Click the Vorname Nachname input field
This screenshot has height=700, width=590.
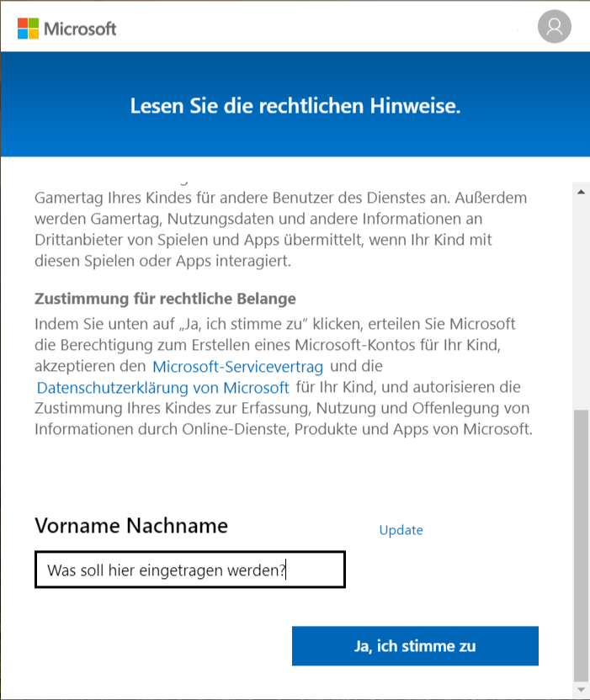pyautogui.click(x=190, y=570)
